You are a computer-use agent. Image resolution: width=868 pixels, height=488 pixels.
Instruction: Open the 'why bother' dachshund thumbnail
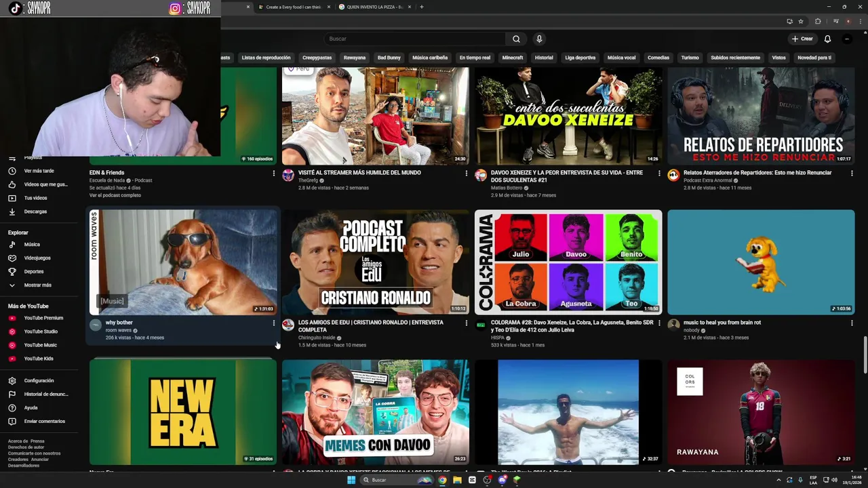tap(183, 262)
